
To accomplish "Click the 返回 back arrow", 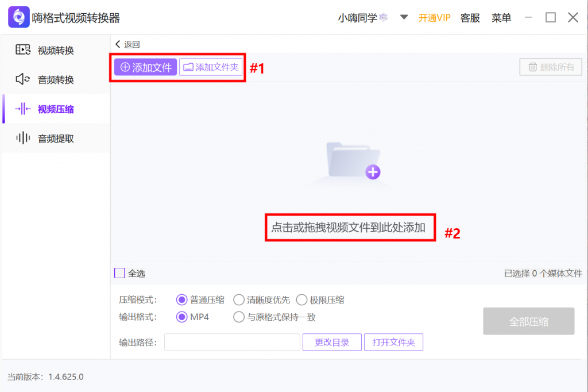I will (x=119, y=44).
